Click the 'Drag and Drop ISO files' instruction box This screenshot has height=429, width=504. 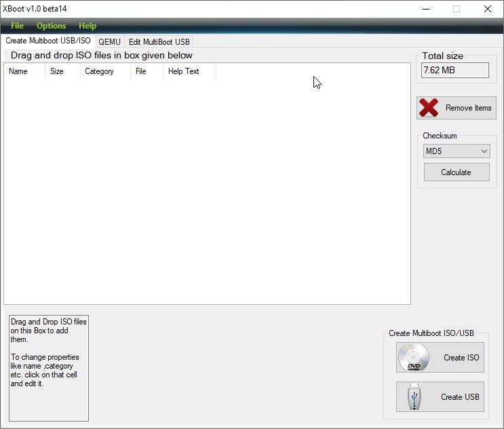pos(49,368)
